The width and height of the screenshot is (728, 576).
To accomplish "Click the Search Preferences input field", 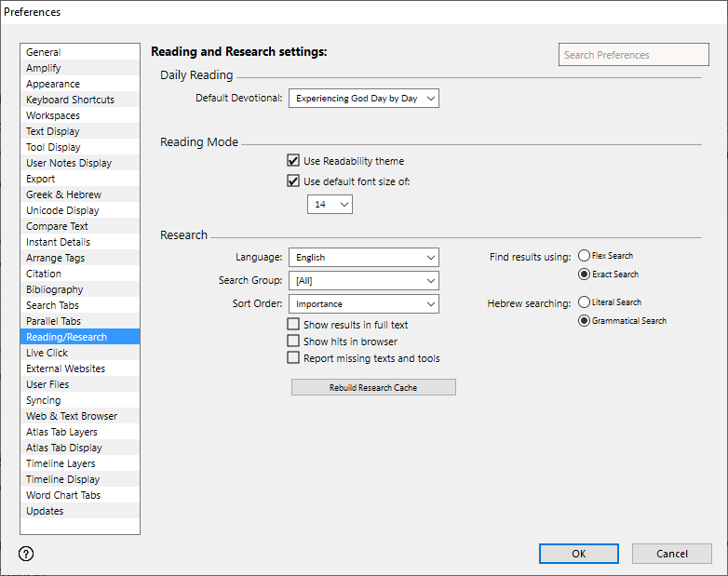I will [x=633, y=55].
